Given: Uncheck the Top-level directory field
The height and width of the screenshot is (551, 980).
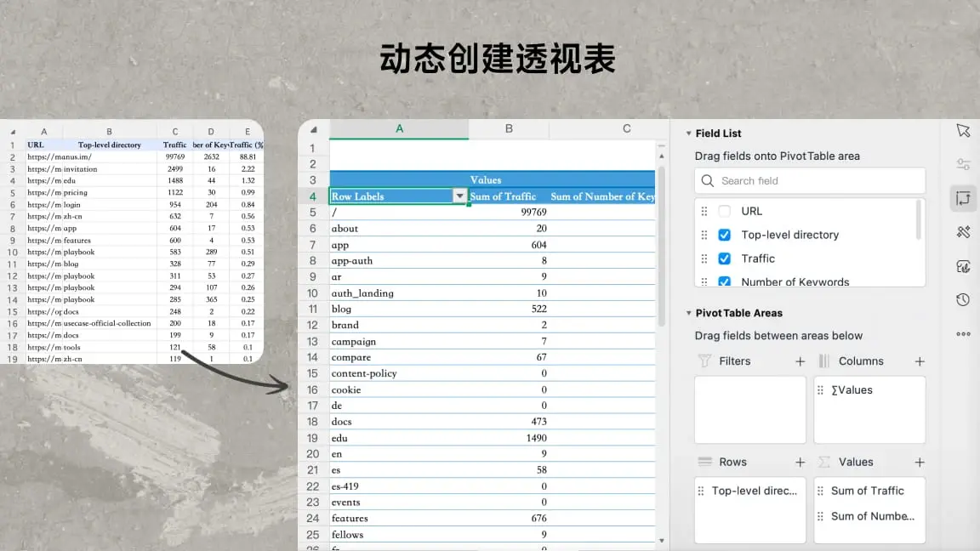Looking at the screenshot, I should [725, 235].
